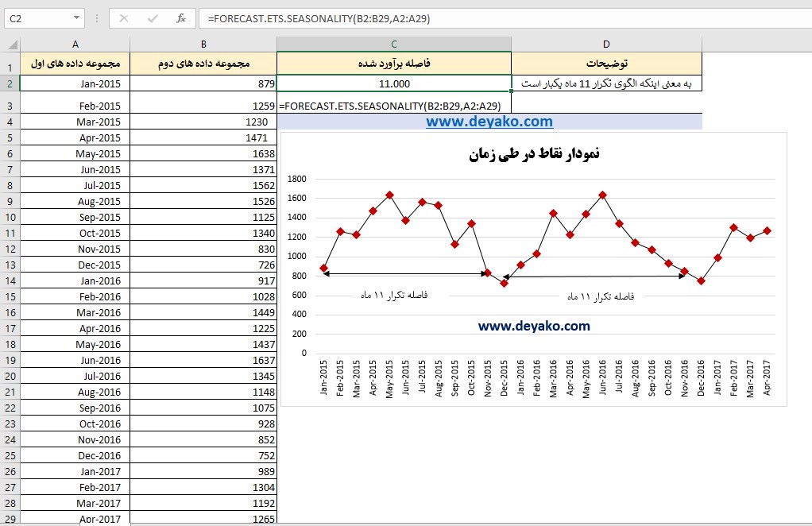
Task: Select cell with value 1148
Action: coord(203,392)
